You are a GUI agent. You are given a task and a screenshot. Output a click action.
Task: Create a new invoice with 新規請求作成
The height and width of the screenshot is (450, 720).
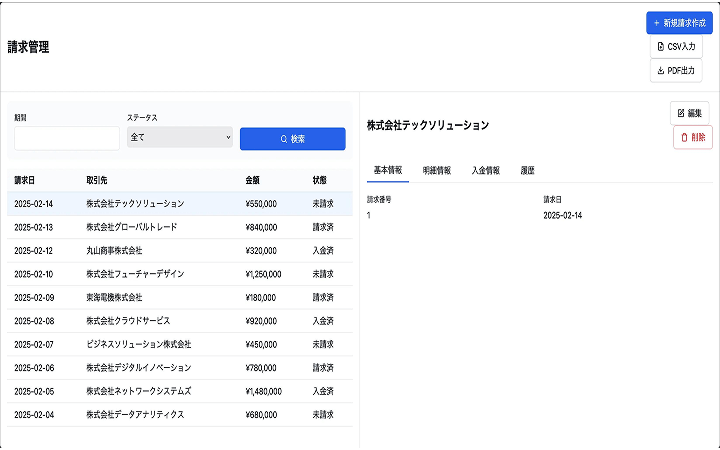[679, 23]
